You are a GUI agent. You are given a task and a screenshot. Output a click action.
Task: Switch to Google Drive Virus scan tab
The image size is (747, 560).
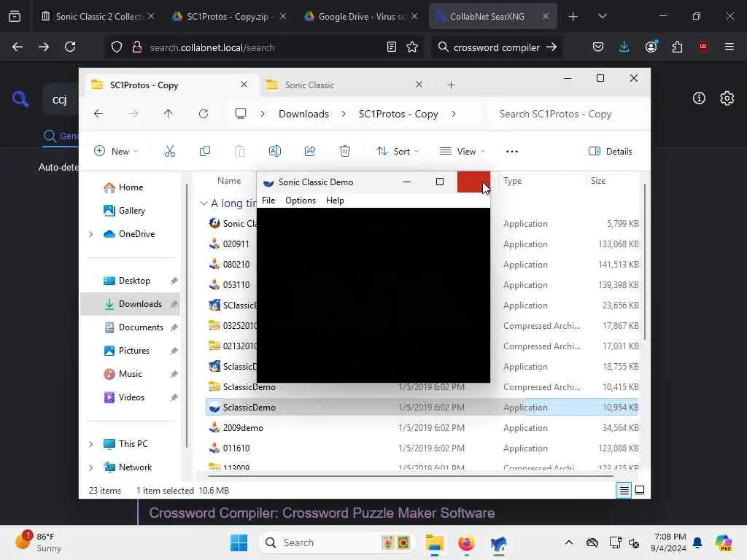point(361,16)
